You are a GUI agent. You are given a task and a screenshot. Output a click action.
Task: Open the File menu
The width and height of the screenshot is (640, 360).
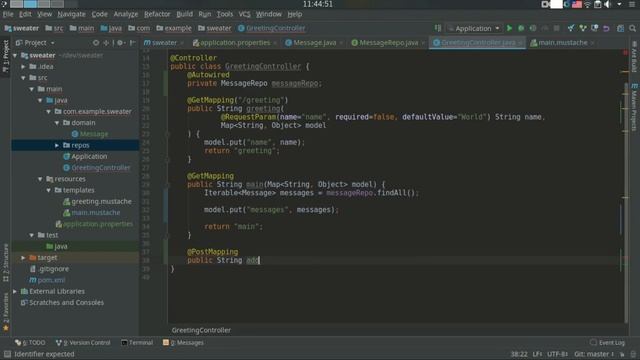pyautogui.click(x=8, y=14)
